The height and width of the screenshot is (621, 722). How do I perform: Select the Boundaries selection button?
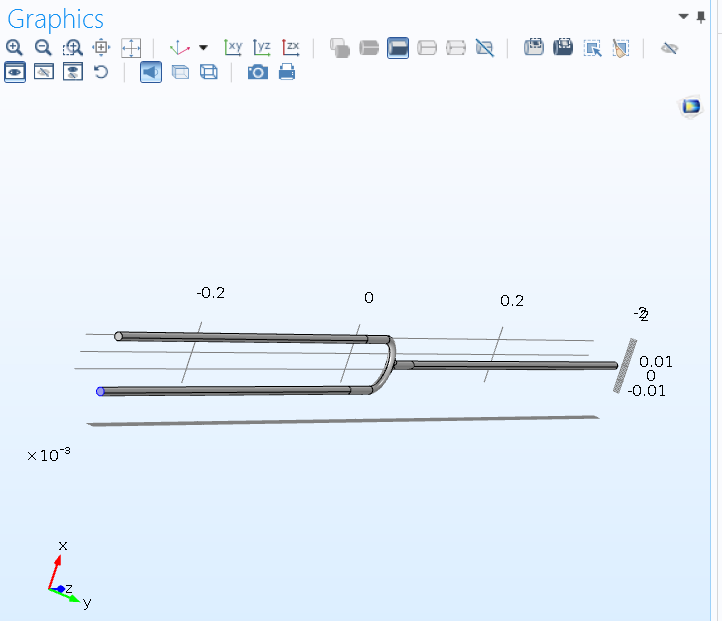(398, 47)
